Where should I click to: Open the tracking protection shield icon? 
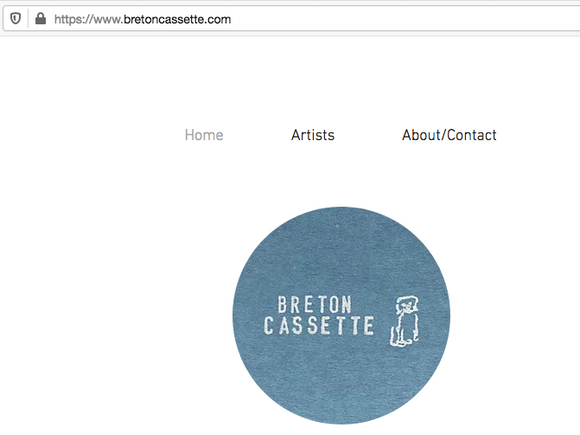pyautogui.click(x=15, y=18)
